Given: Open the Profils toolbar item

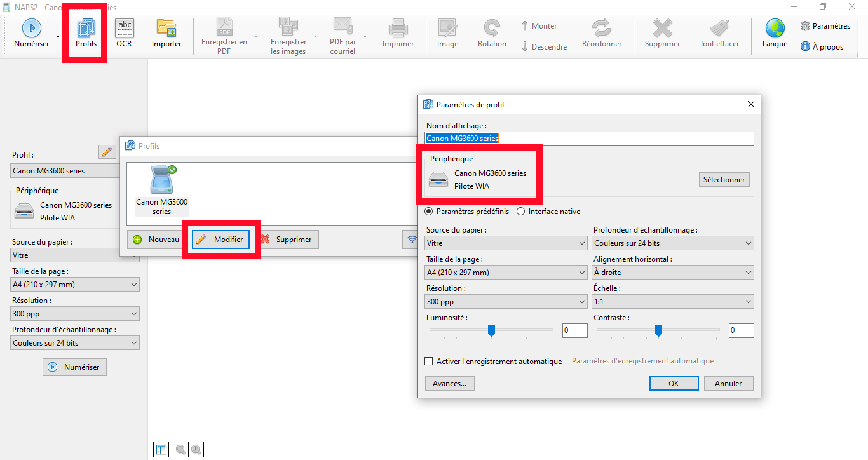Looking at the screenshot, I should [x=86, y=33].
